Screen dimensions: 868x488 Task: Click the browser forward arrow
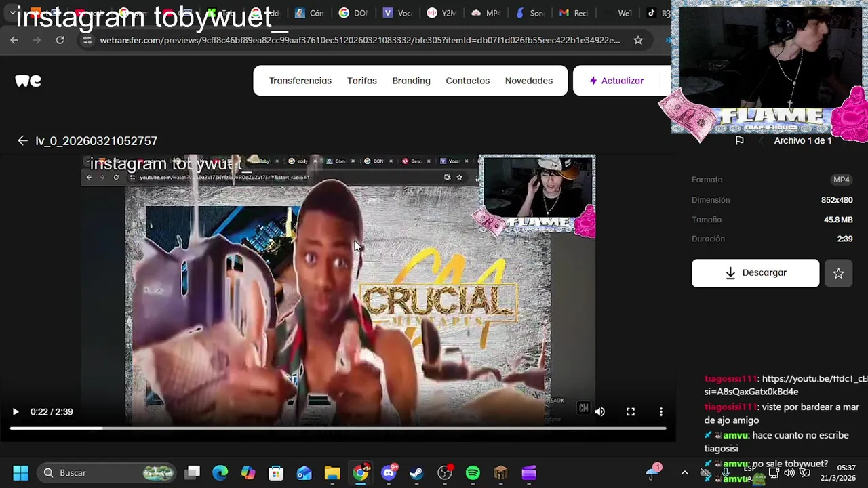(37, 40)
